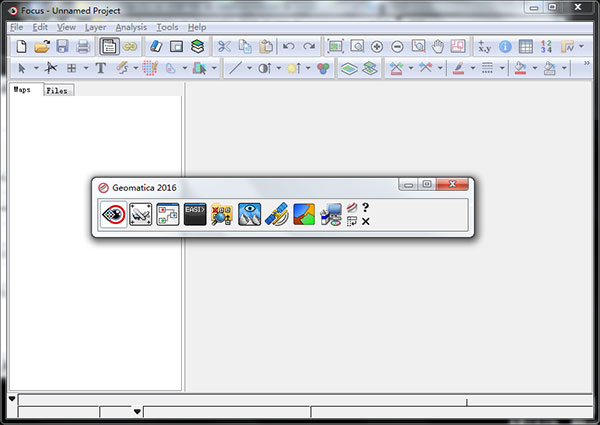Expand the line tool dropdown arrow
Screen dimensions: 600x425
[249, 68]
